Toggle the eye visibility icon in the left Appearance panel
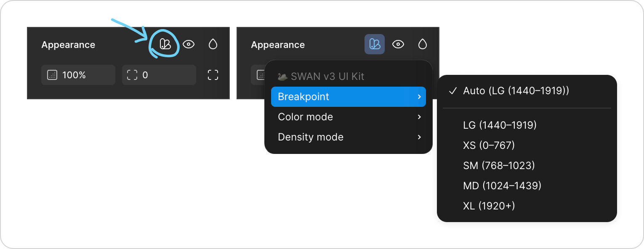The image size is (644, 249). 189,44
